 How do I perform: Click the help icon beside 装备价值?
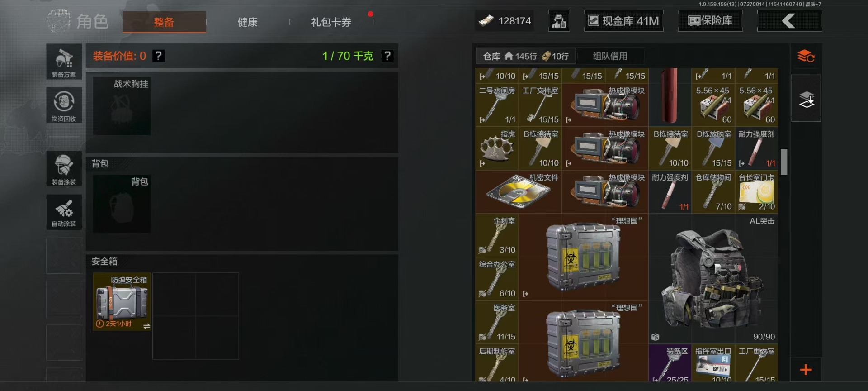tap(158, 56)
